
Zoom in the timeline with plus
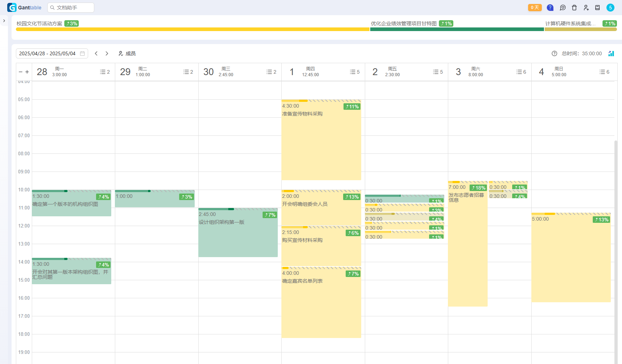(27, 72)
